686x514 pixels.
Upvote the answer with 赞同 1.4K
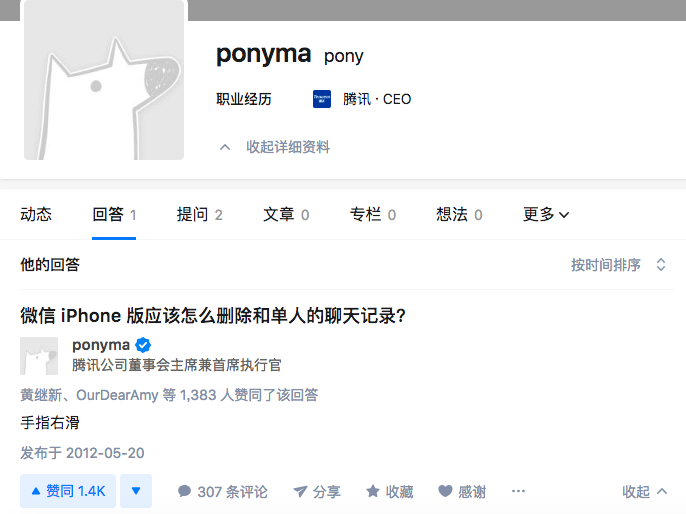click(x=68, y=491)
